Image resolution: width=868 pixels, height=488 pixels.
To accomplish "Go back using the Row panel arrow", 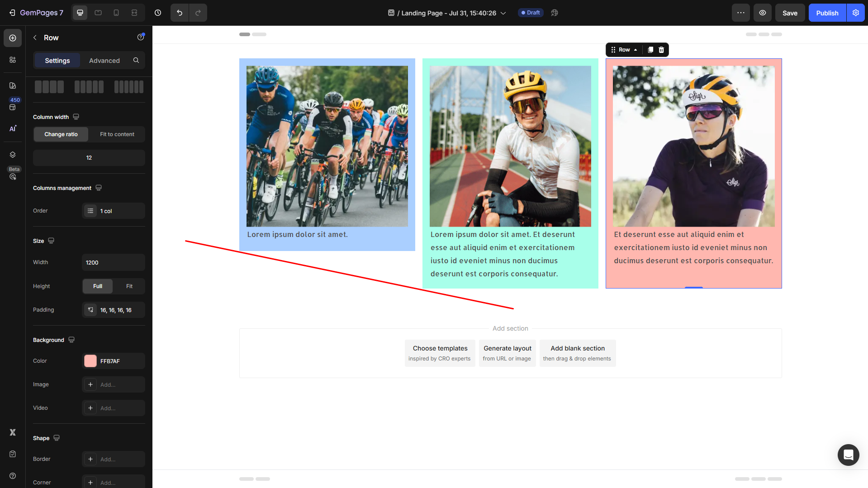I will point(35,38).
